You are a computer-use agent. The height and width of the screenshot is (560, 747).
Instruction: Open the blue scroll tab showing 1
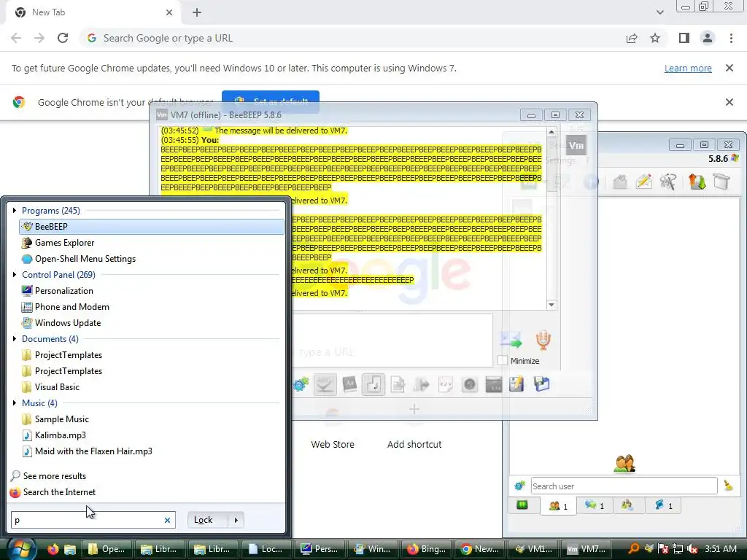tap(663, 506)
